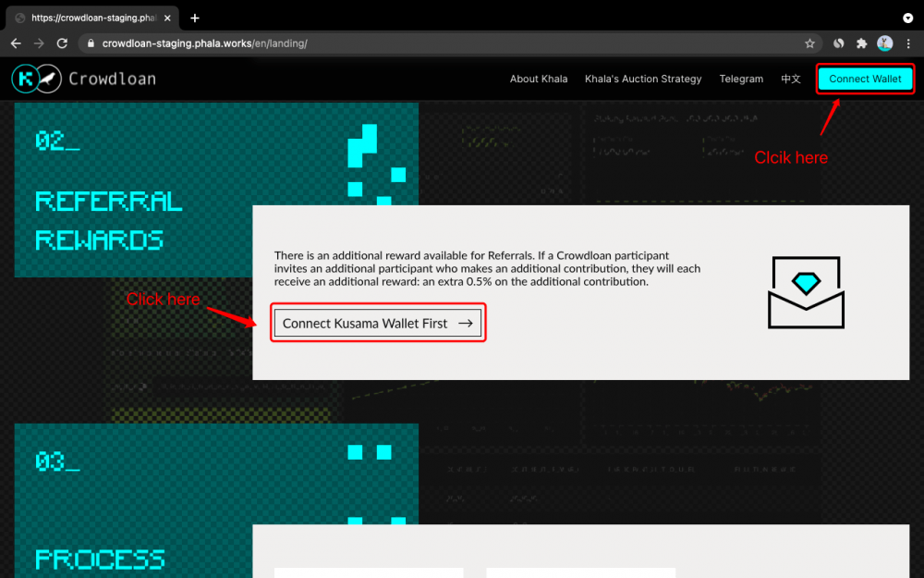Click the Khala K logo

[x=25, y=79]
